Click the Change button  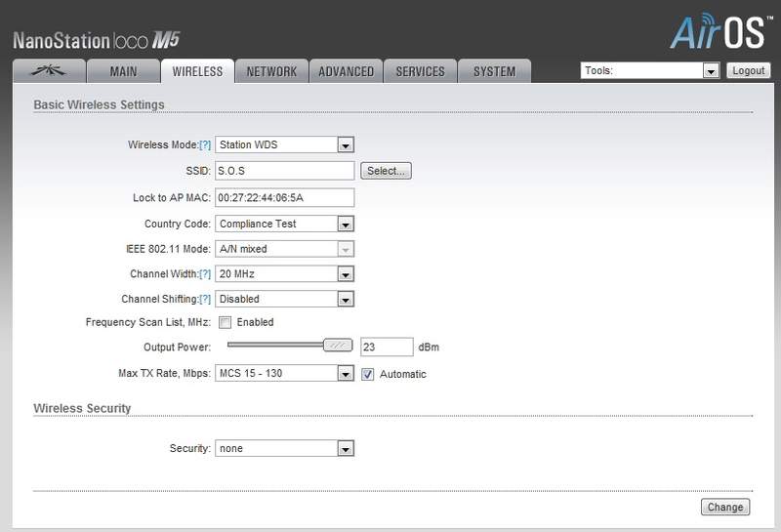click(725, 507)
